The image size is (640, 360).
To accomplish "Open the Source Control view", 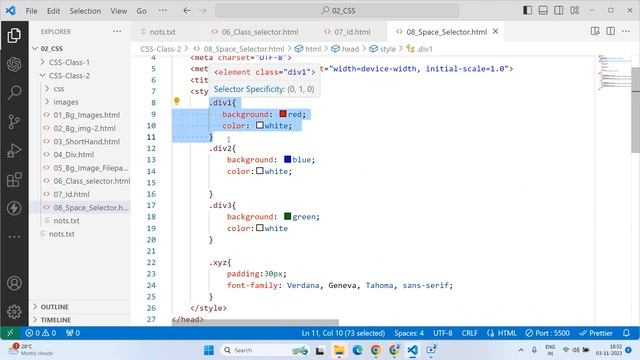I will click(14, 122).
